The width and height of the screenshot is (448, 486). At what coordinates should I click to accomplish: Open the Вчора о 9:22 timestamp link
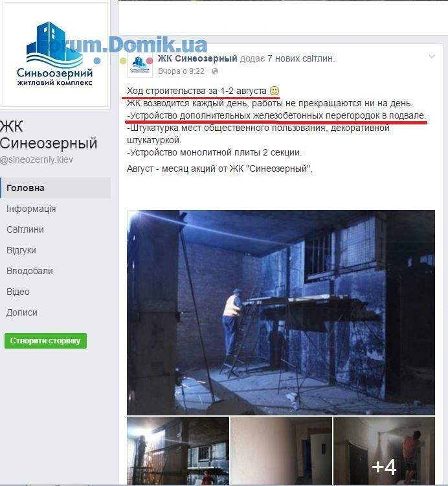(x=181, y=71)
